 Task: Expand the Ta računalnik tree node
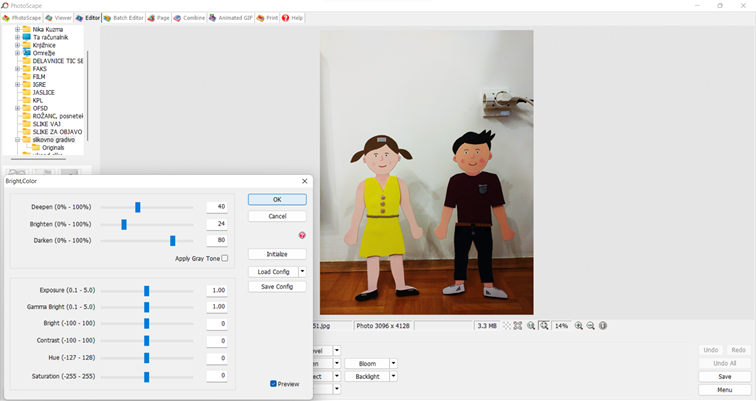[17, 37]
